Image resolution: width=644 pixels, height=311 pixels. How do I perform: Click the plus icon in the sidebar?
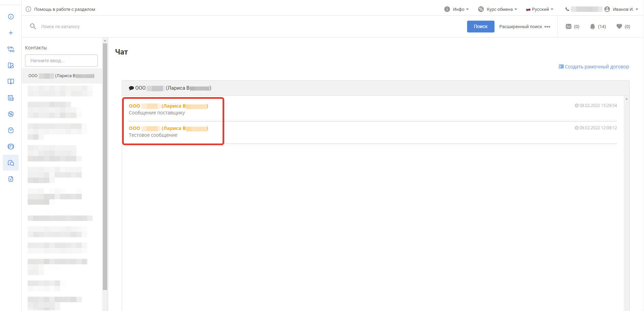[11, 33]
